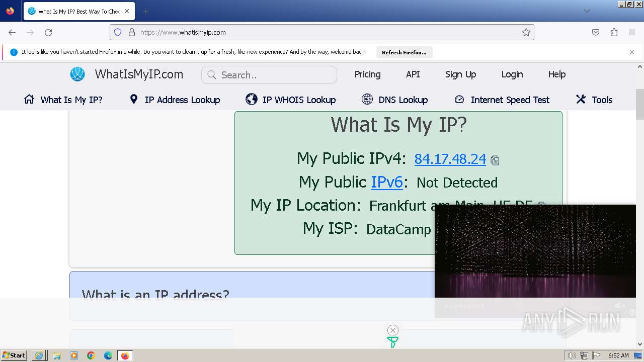This screenshot has width=644, height=362.
Task: Open Windows Media Player from taskbar
Action: pos(74,355)
